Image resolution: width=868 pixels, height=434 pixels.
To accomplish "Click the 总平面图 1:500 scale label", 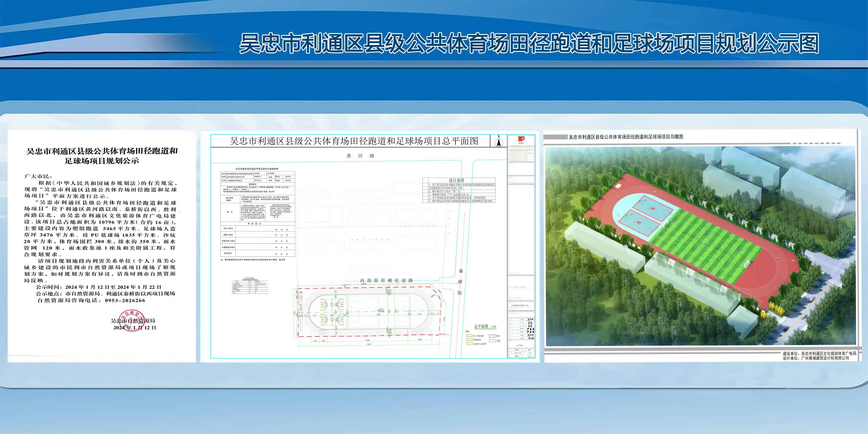I will [x=485, y=326].
